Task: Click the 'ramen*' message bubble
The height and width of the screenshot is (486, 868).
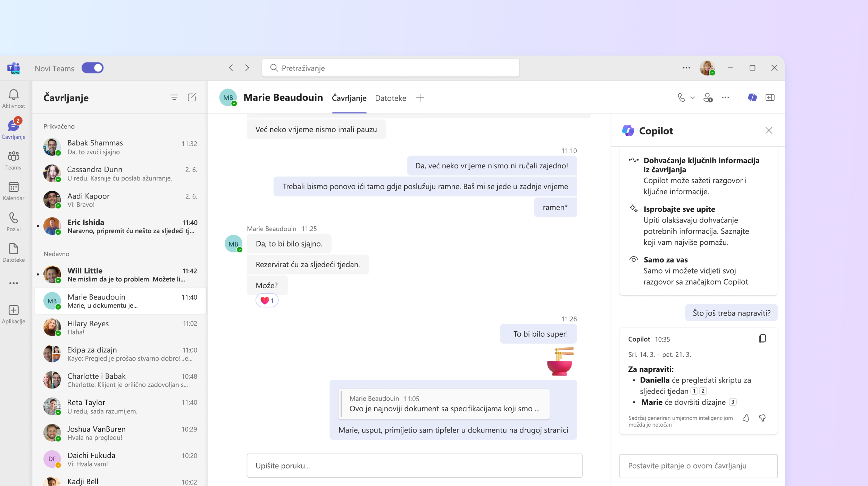Action: [555, 207]
